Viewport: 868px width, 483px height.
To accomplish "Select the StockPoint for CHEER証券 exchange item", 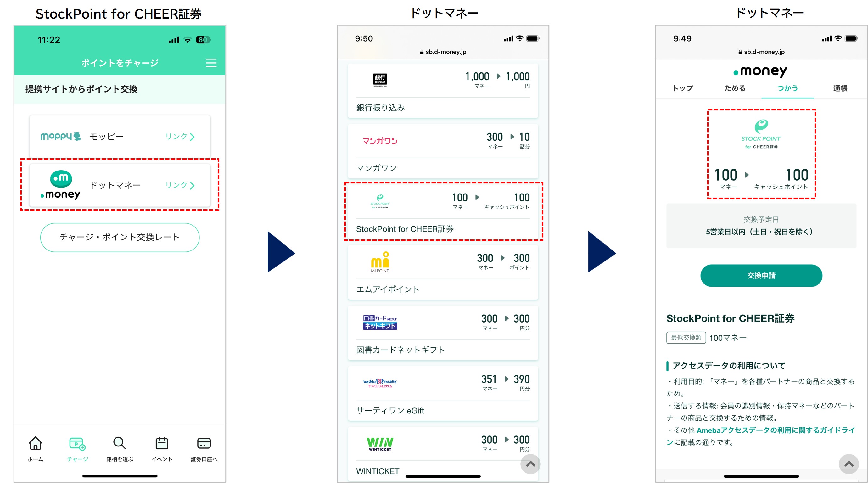I will (443, 211).
